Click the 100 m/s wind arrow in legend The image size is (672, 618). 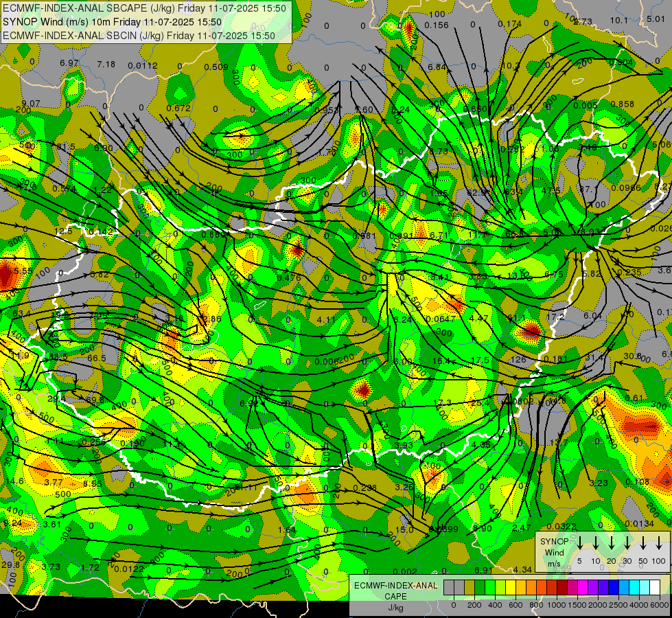pyautogui.click(x=659, y=542)
